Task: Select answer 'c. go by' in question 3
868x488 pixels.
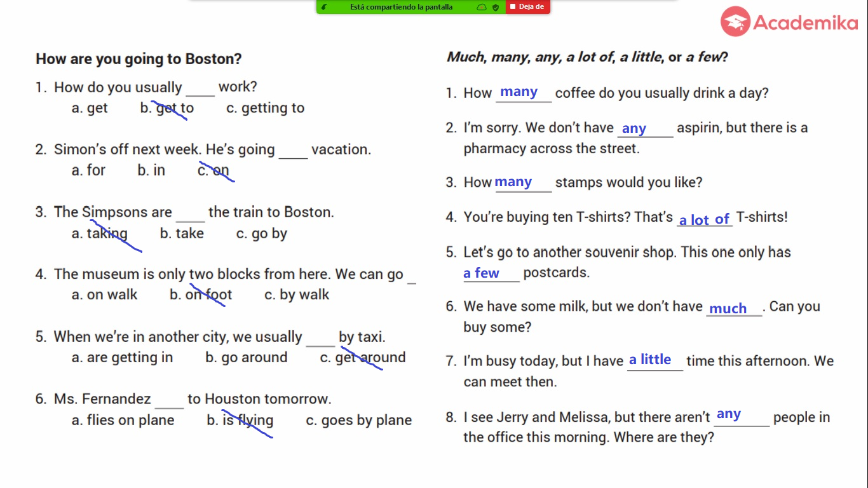Action: tap(262, 233)
